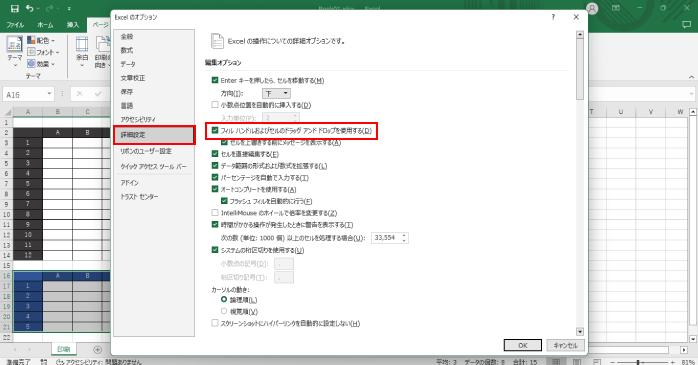Viewport: 698px width, 365px height.
Task: Toggle フィルハンドル drag and drop checkbox
Action: (215, 130)
